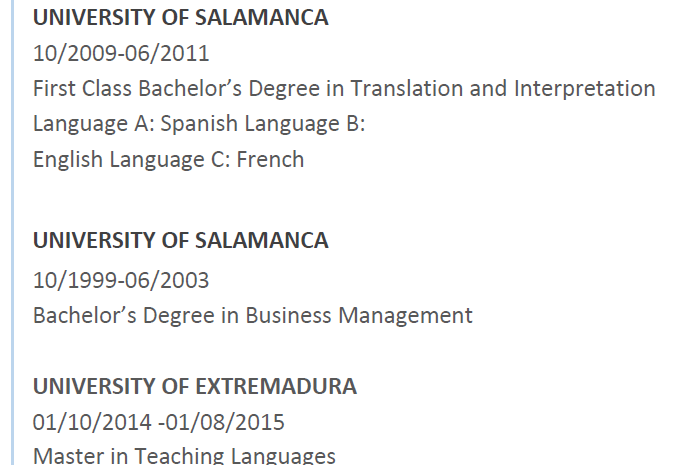
Task: Click the date range 10/2009-06/2011
Action: pos(121,53)
